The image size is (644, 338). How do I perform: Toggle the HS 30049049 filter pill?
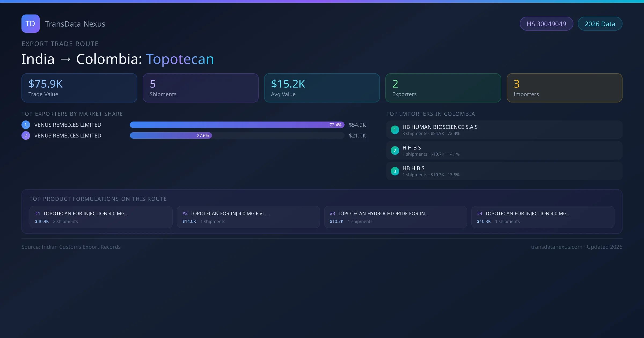(546, 24)
